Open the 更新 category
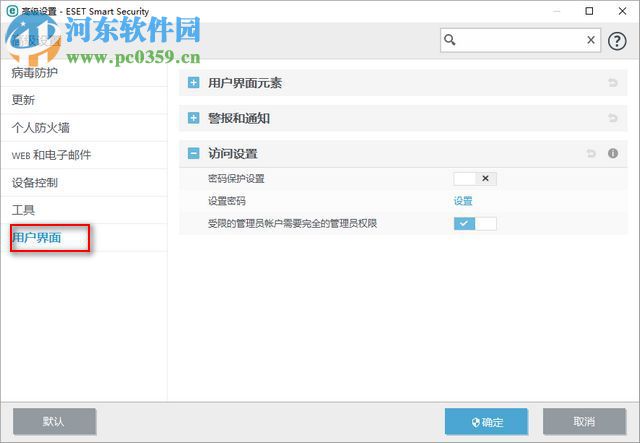The image size is (640, 443). 84,100
